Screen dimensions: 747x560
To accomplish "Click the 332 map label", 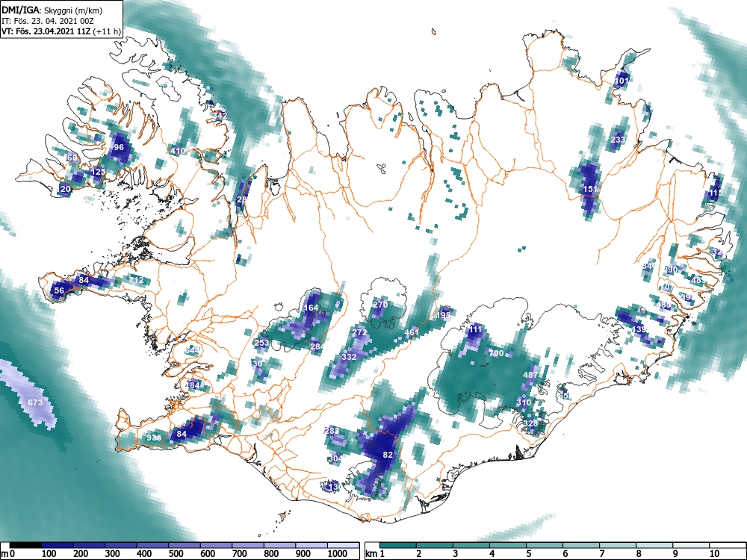I will click(x=349, y=357).
